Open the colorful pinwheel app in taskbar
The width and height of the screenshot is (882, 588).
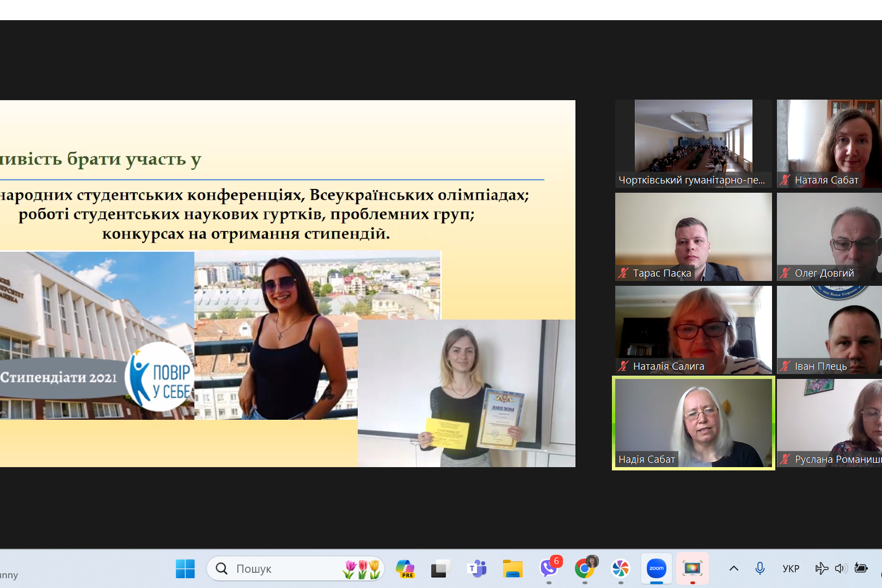(621, 569)
